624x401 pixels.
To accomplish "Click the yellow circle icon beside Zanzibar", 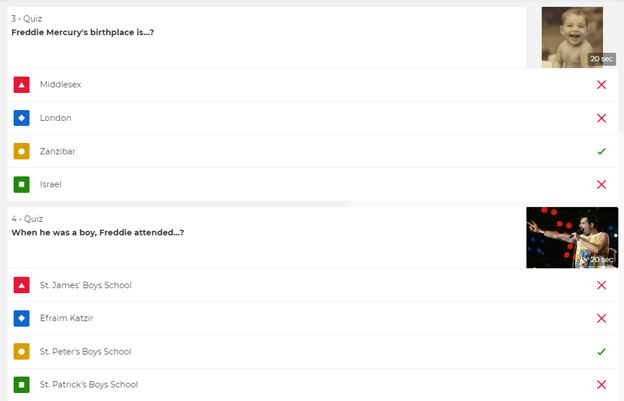I will 21,152.
